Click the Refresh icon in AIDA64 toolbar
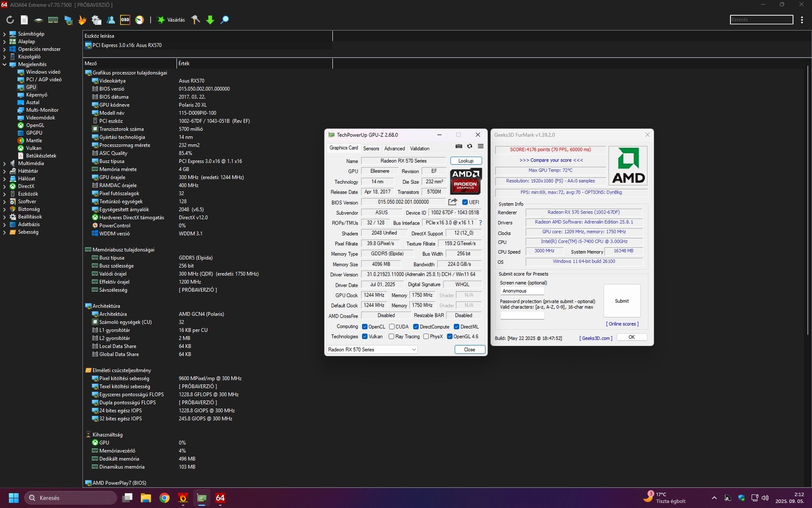 tap(10, 20)
